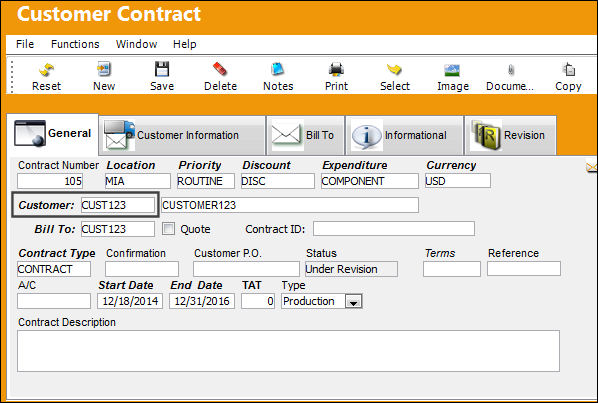The image size is (598, 403).
Task: Open the Informational tab
Action: coord(404,135)
